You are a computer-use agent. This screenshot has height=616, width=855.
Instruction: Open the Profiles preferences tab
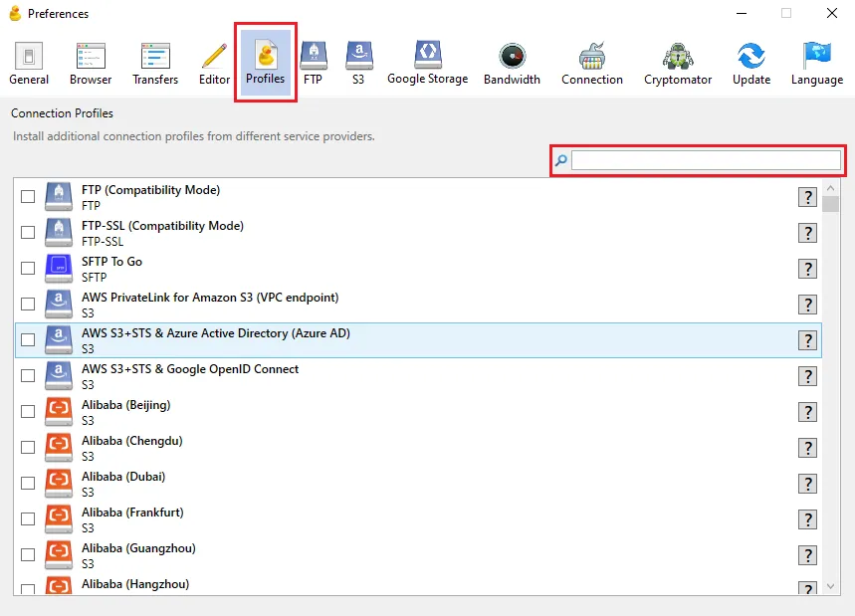[x=266, y=62]
